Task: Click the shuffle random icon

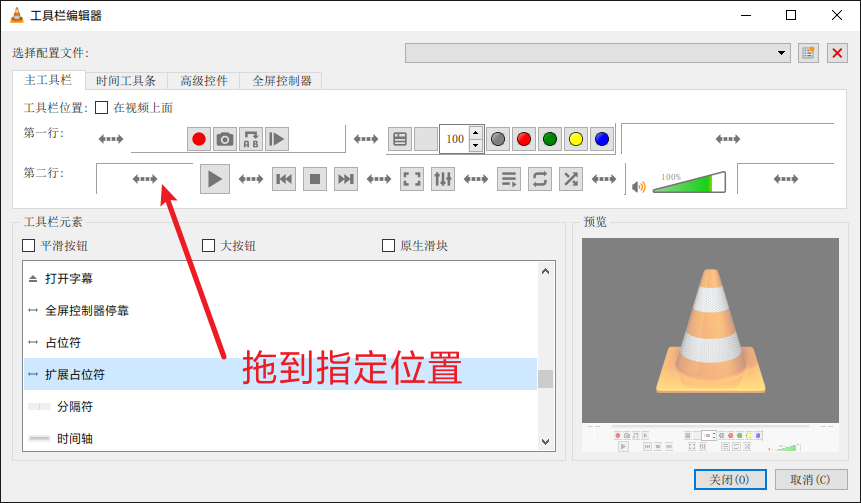Action: pyautogui.click(x=571, y=179)
